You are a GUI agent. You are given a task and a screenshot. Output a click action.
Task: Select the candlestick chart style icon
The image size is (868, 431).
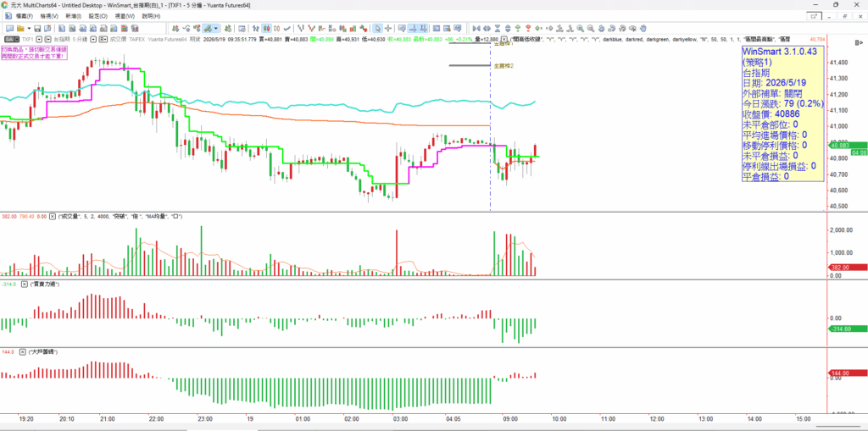point(266,28)
